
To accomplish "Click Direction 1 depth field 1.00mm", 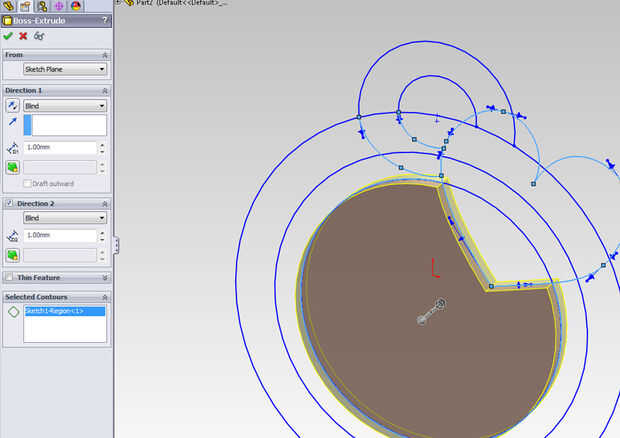I will pyautogui.click(x=60, y=147).
